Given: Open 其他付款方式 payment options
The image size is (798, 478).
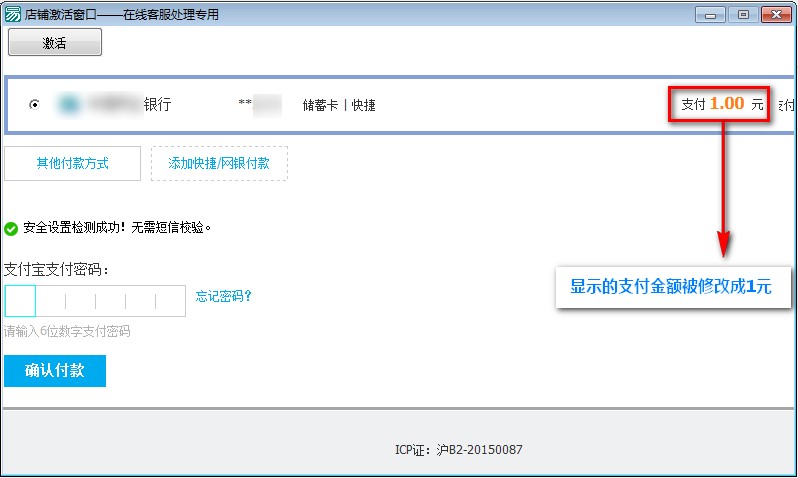Looking at the screenshot, I should pyautogui.click(x=72, y=163).
